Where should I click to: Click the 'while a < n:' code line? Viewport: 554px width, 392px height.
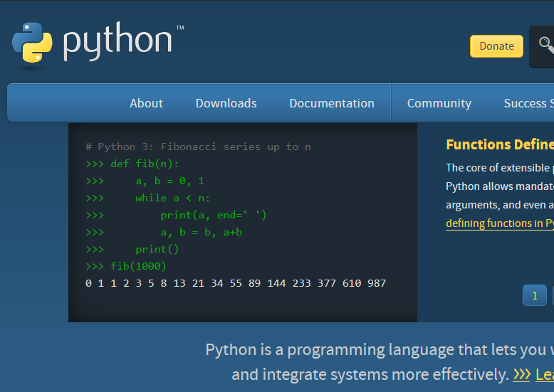[148, 198]
